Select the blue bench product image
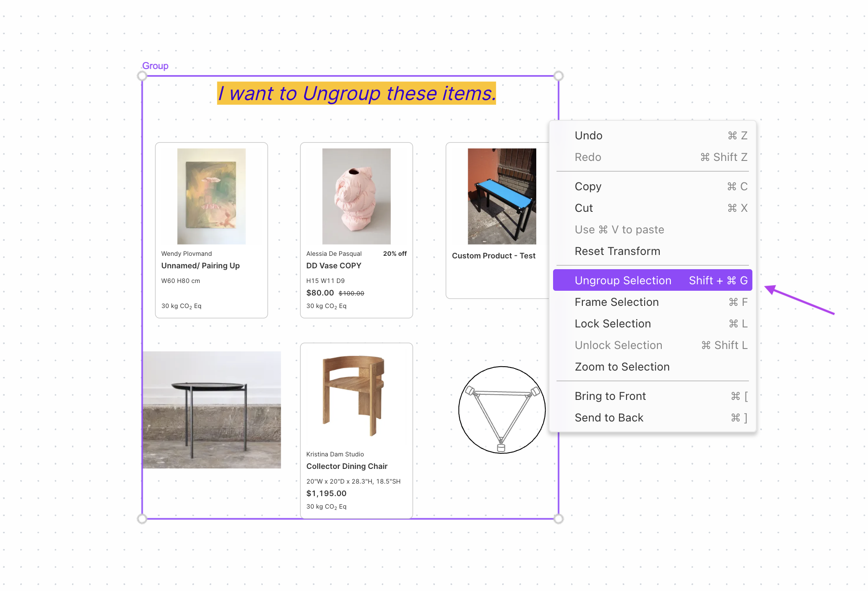868x591 pixels. 502,196
